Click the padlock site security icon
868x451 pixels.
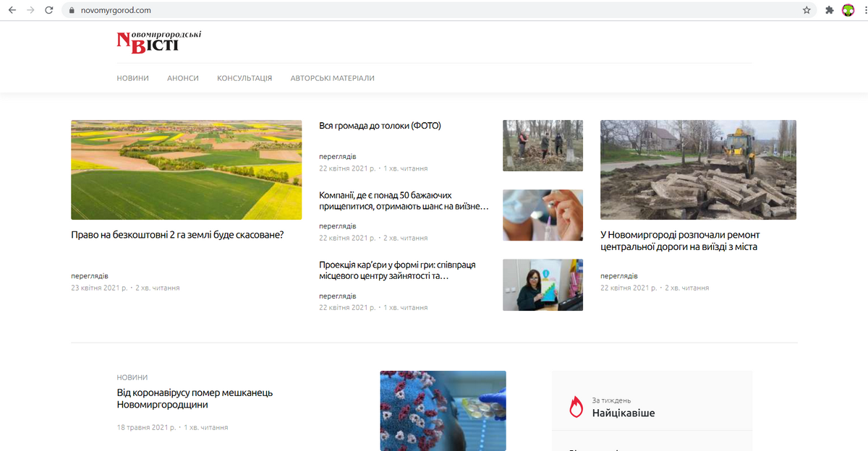pos(71,10)
